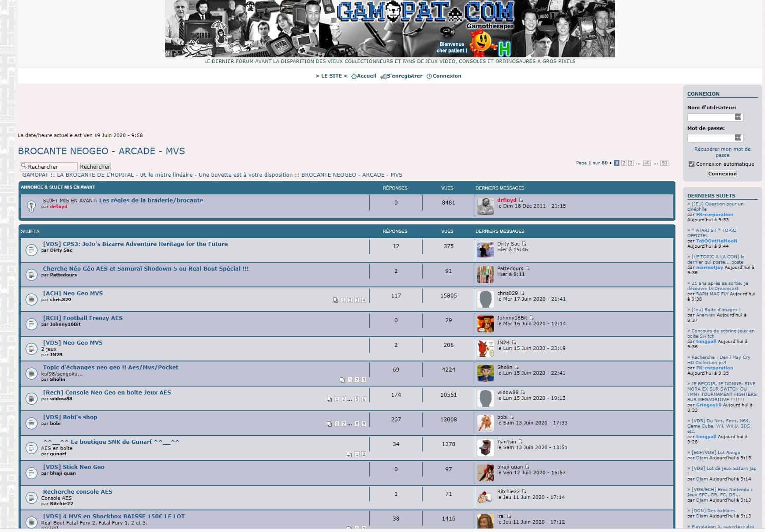This screenshot has height=532, width=765.
Task: Go to page 40 of the forum
Action: point(646,163)
